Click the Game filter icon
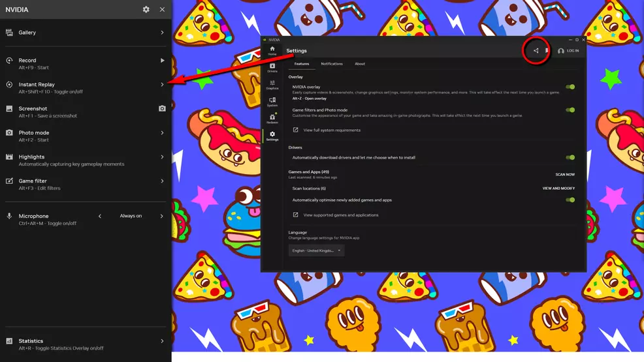644x362 pixels. pyautogui.click(x=9, y=181)
